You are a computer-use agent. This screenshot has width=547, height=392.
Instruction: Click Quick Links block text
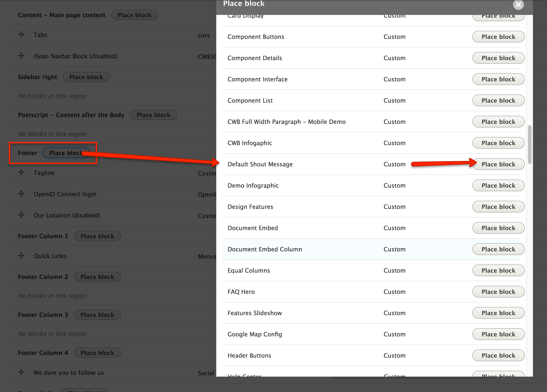(x=50, y=256)
